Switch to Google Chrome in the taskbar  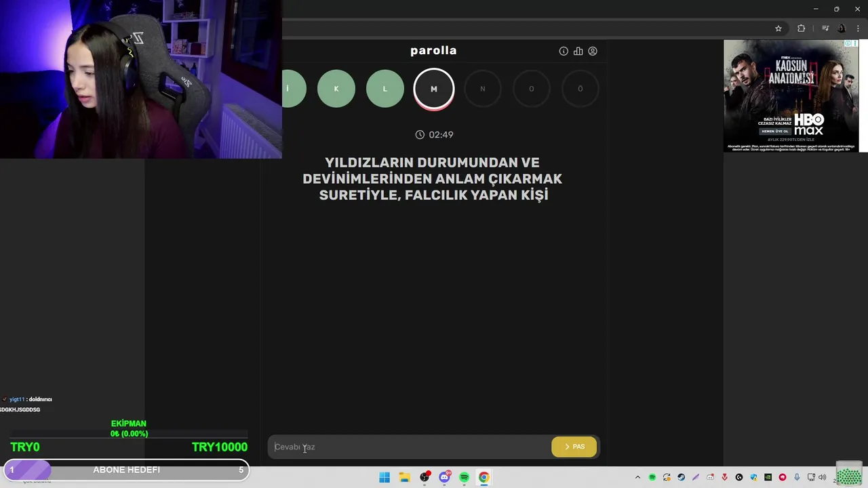(484, 477)
